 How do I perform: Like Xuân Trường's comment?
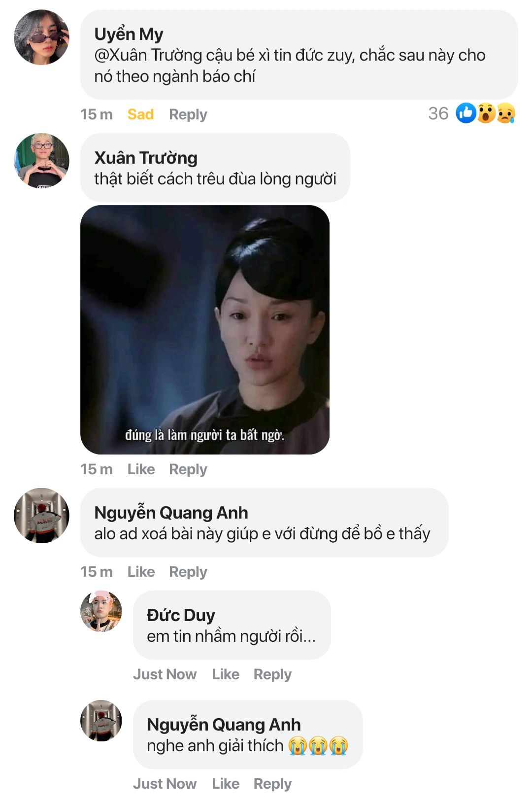point(141,469)
